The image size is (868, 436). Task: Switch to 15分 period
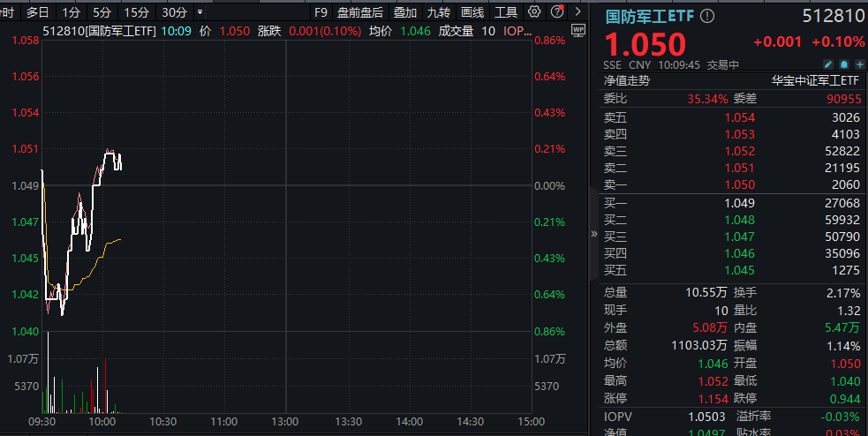tap(136, 12)
